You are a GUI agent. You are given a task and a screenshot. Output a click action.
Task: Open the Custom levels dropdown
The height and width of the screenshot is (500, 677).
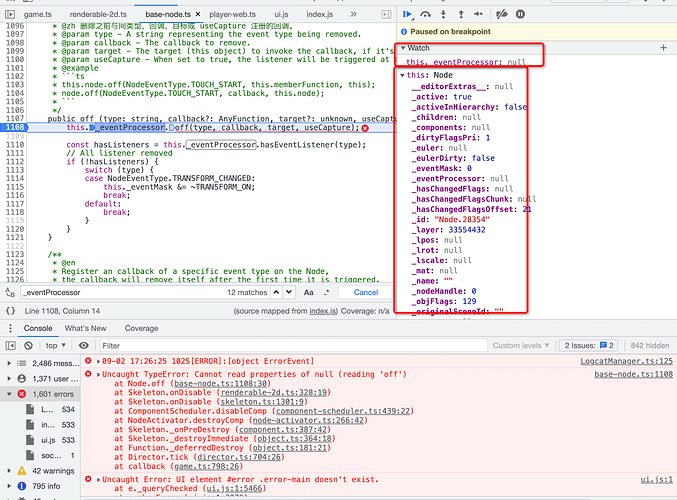click(x=521, y=345)
